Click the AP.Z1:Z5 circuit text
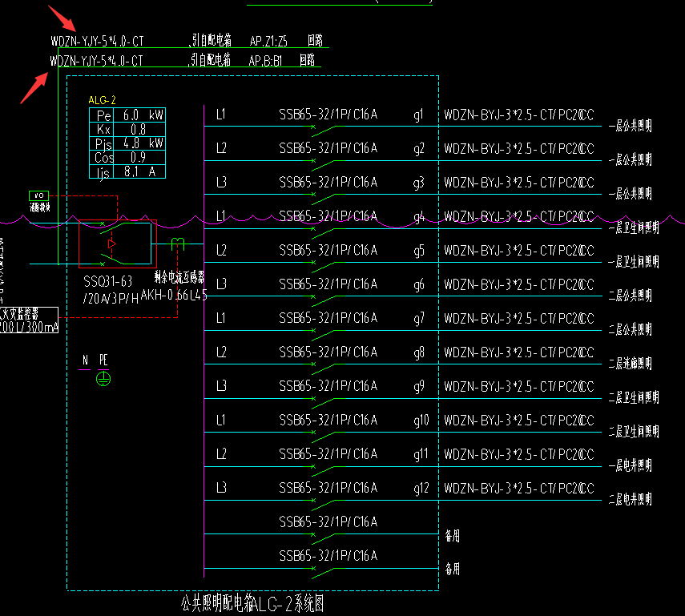The height and width of the screenshot is (616, 685). pyautogui.click(x=268, y=41)
